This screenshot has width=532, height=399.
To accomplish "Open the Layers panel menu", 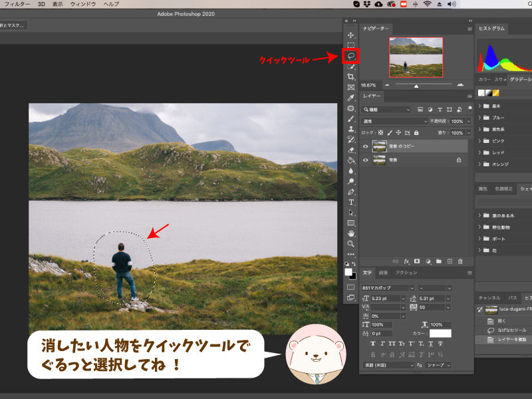I will coord(469,96).
